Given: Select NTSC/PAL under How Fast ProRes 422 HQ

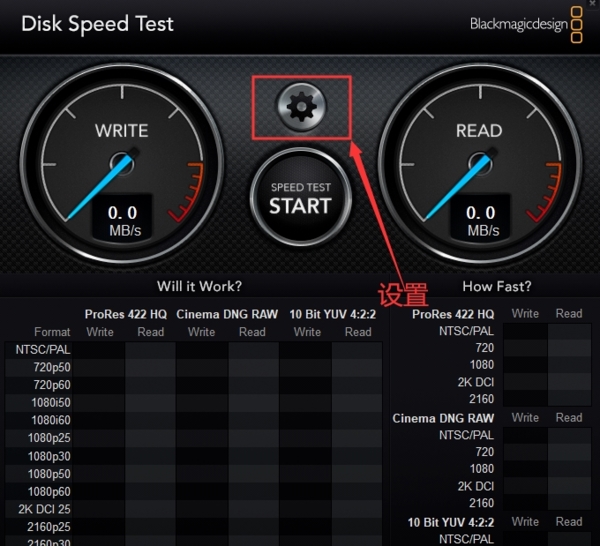Looking at the screenshot, I should pyautogui.click(x=466, y=331).
